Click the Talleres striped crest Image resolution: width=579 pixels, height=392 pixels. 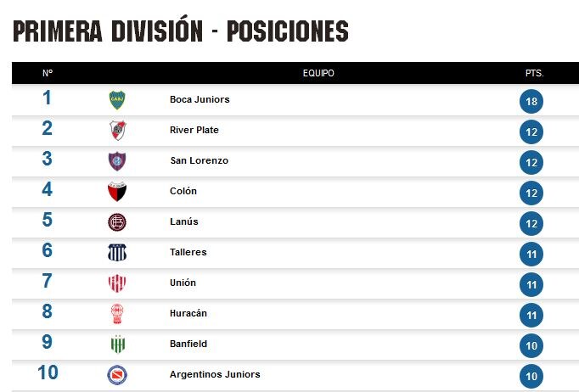[117, 253]
